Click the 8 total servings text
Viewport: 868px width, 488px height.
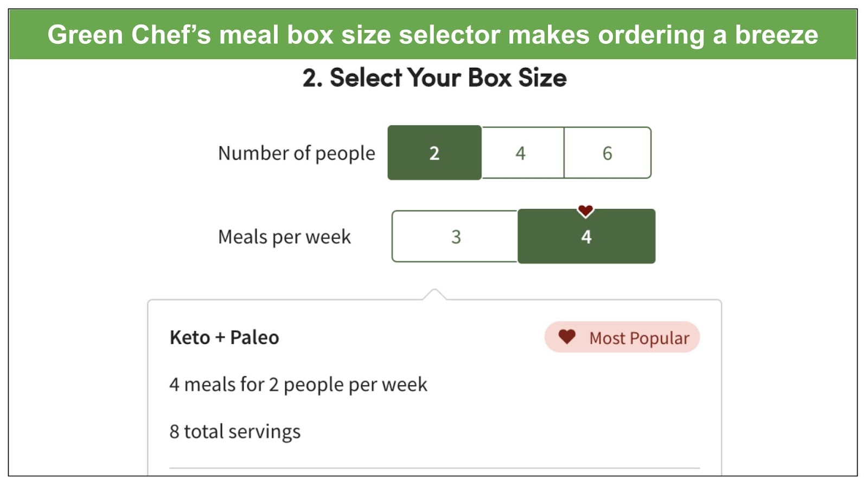point(235,432)
